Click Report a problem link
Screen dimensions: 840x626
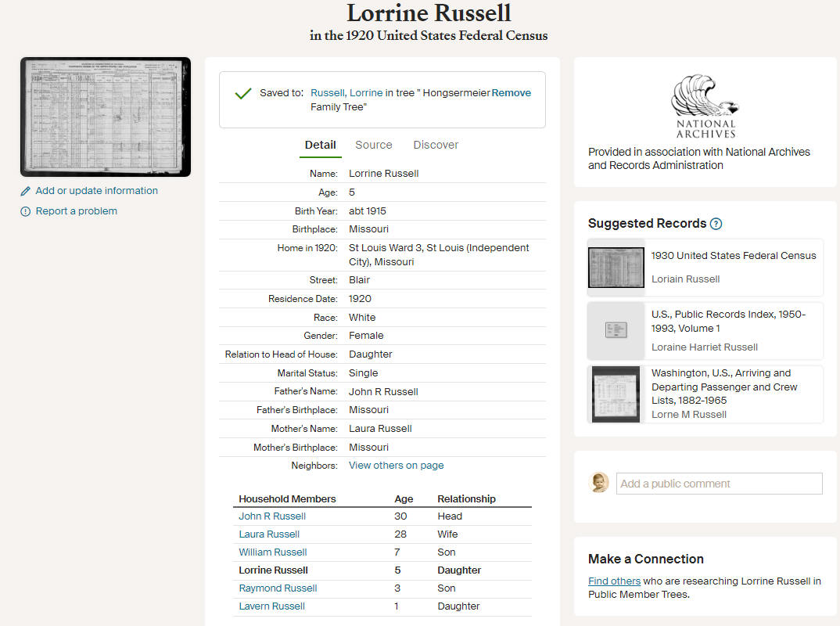point(76,211)
